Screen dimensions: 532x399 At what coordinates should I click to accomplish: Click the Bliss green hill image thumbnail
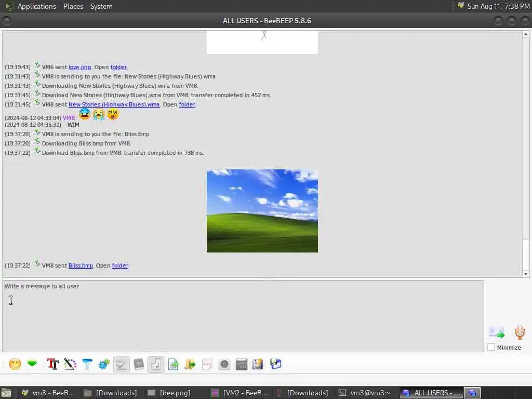click(262, 211)
